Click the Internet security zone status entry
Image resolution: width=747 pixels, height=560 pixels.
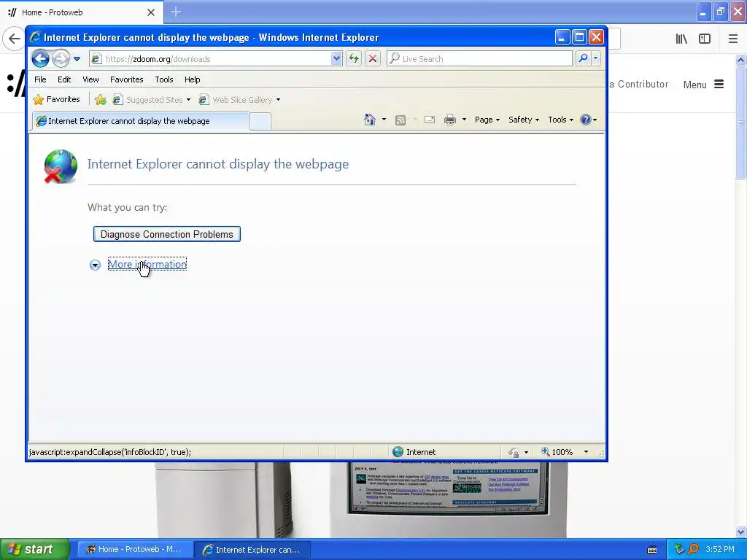pyautogui.click(x=414, y=452)
